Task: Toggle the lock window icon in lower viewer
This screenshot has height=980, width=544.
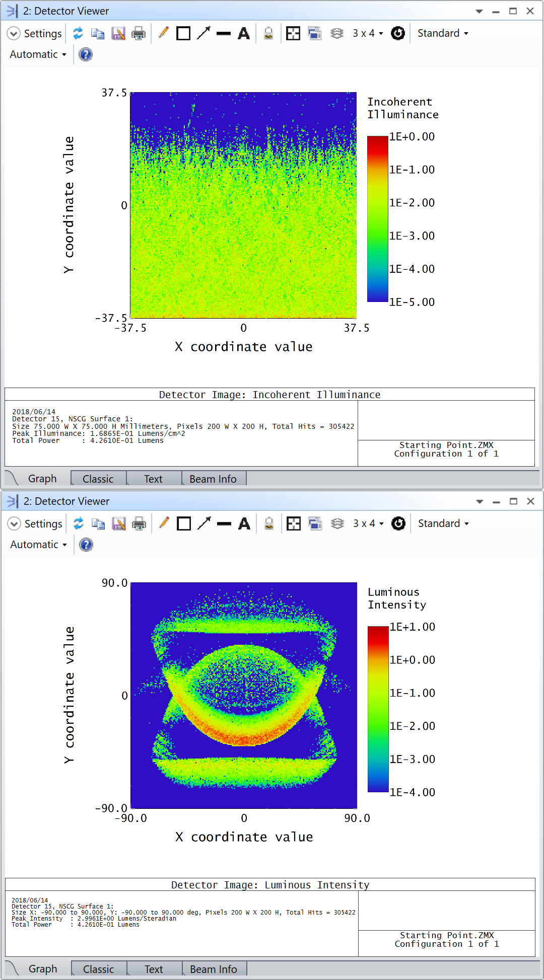Action: pos(269,524)
